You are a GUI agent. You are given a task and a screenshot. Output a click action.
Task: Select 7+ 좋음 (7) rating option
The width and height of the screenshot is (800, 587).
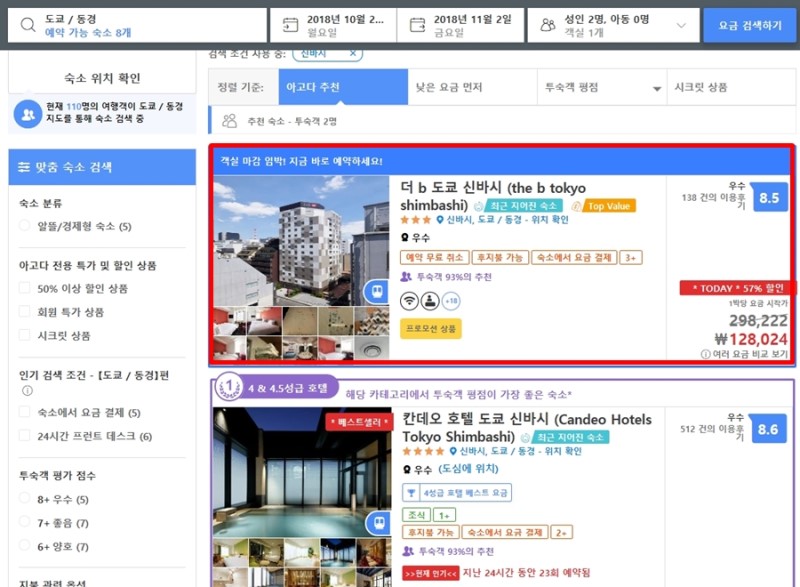[24, 522]
